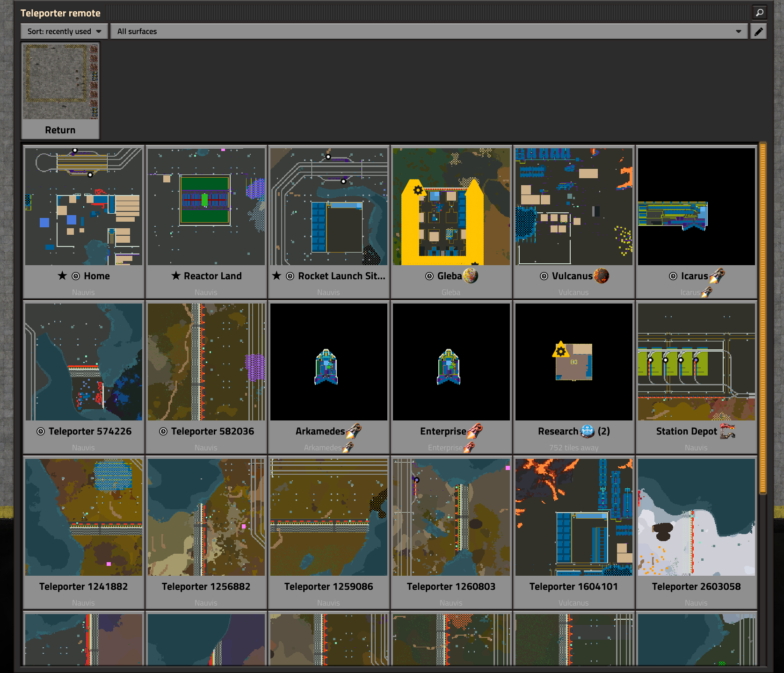Click the Vulcanus planet icon
The width and height of the screenshot is (784, 673).
coord(602,276)
